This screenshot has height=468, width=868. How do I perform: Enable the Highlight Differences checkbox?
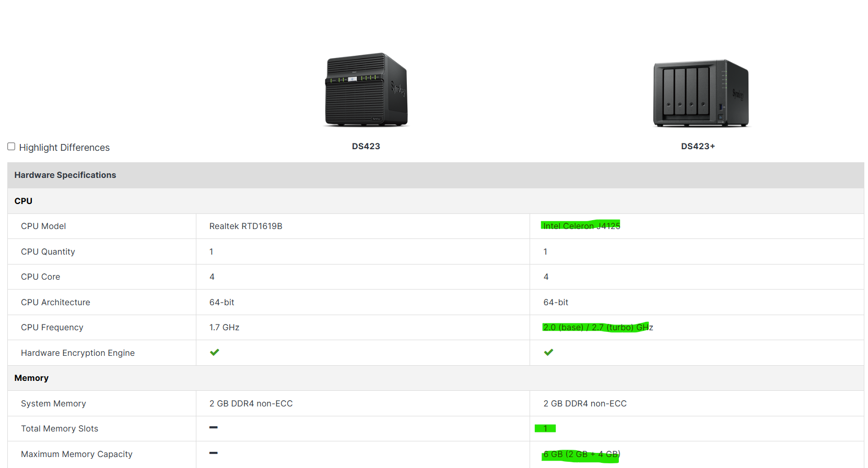11,147
